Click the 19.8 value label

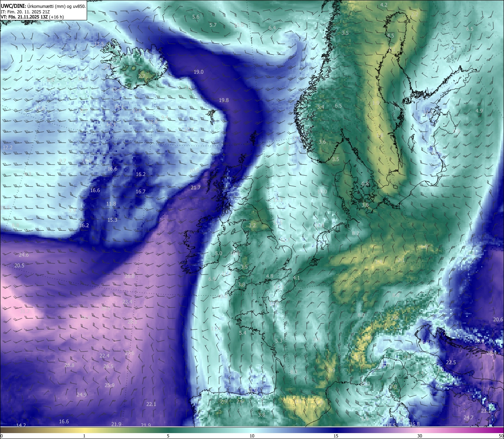(224, 100)
